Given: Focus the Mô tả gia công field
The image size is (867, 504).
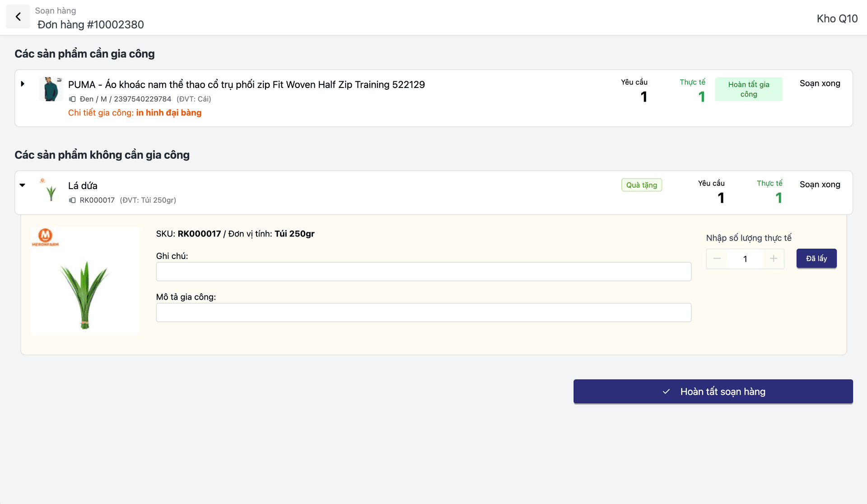Looking at the screenshot, I should coord(423,313).
